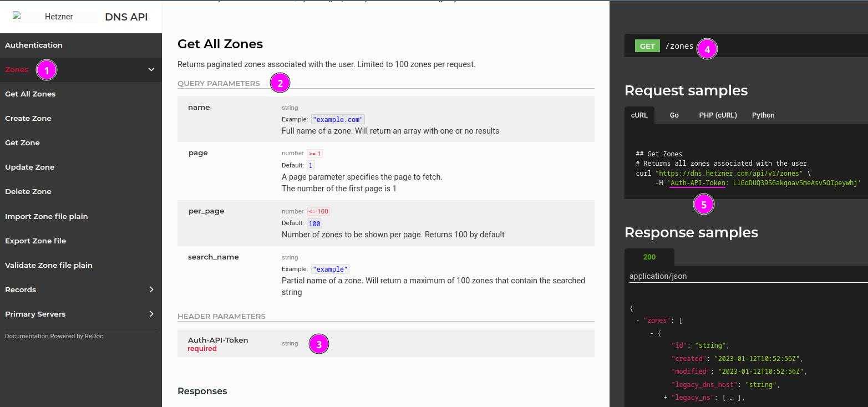Collapse the Zones section chevron
Viewport: 868px width, 407px height.
(x=151, y=69)
